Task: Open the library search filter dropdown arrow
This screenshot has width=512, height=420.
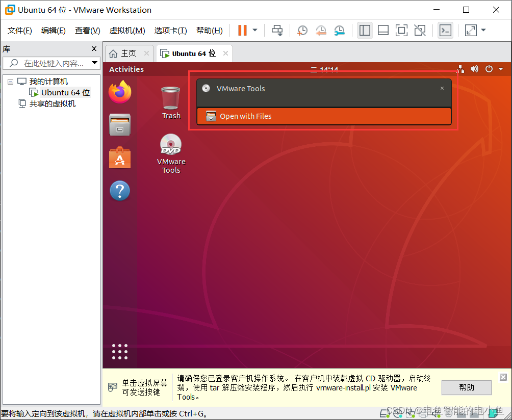Action: [95, 63]
